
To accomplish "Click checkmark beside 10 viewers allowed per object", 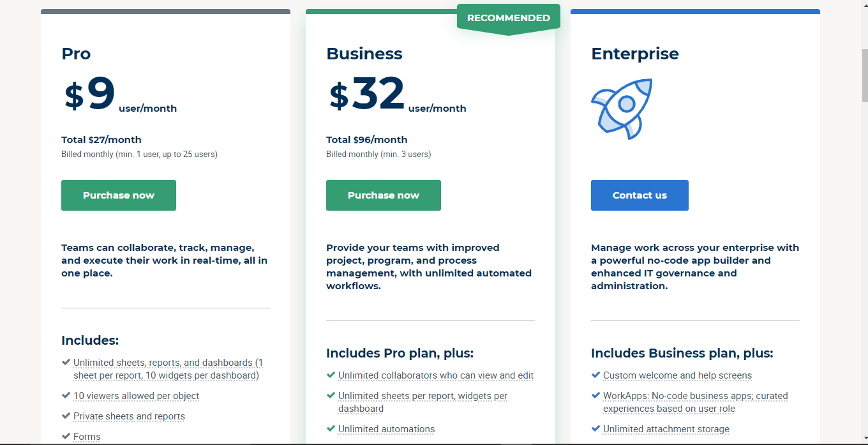I will tap(66, 395).
